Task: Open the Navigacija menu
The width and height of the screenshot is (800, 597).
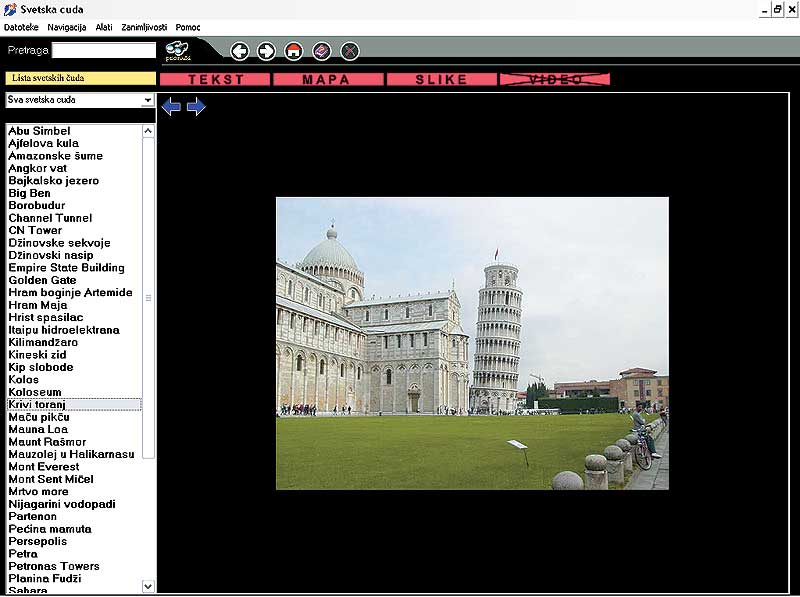Action: pyautogui.click(x=67, y=28)
